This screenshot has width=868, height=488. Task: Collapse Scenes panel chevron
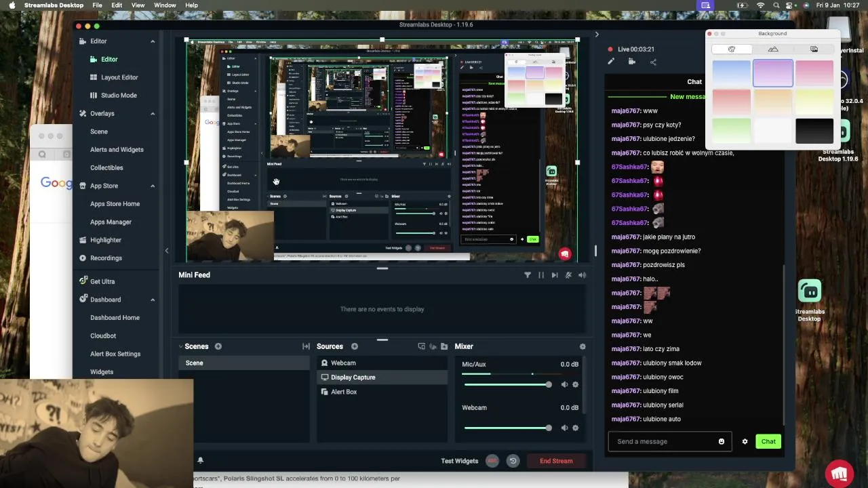pyautogui.click(x=180, y=346)
